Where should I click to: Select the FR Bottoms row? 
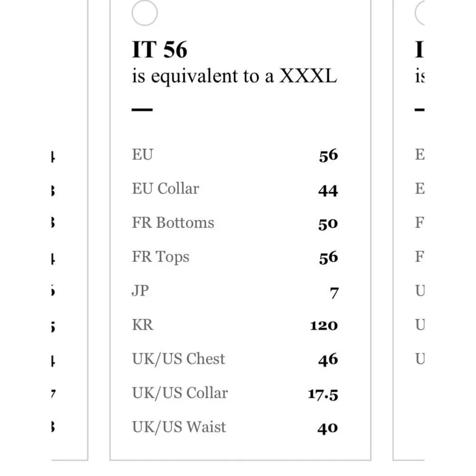pyautogui.click(x=235, y=223)
